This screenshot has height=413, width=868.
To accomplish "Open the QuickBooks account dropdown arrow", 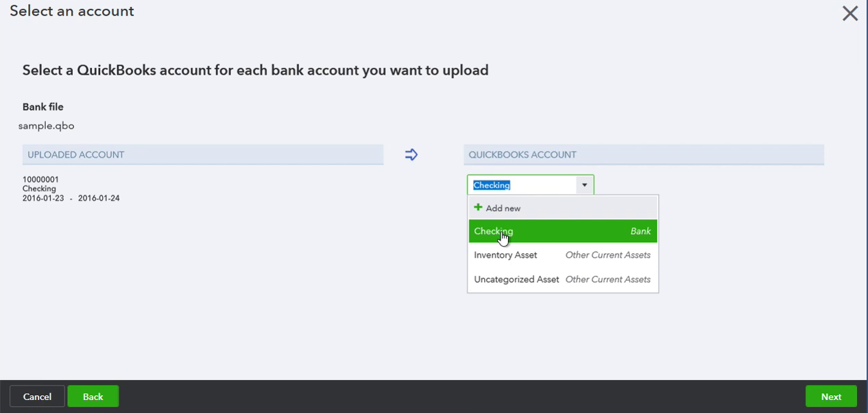I will [584, 185].
